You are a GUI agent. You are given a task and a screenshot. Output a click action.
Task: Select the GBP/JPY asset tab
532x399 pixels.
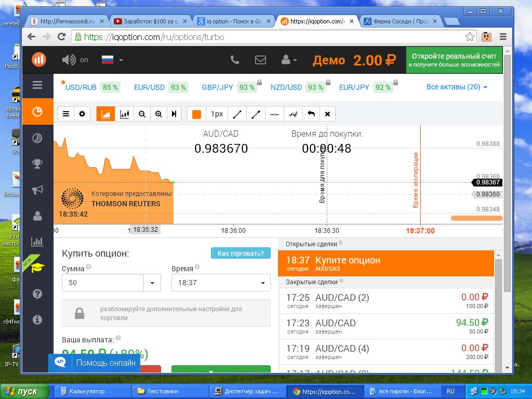229,87
